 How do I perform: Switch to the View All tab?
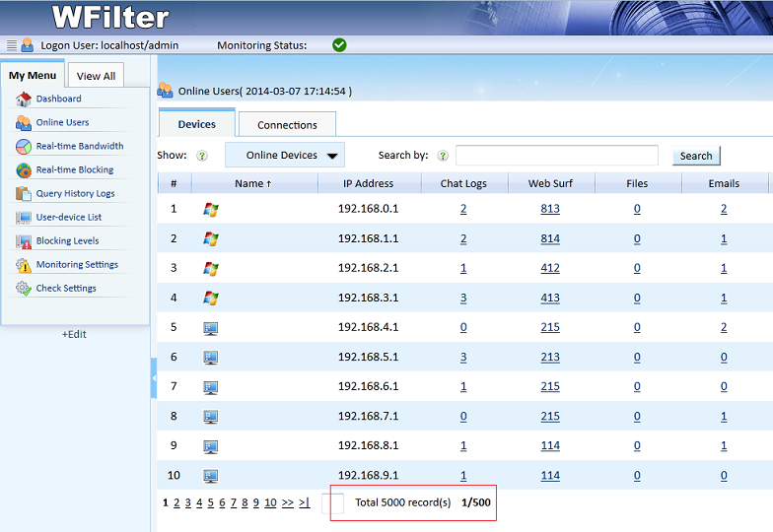click(96, 76)
